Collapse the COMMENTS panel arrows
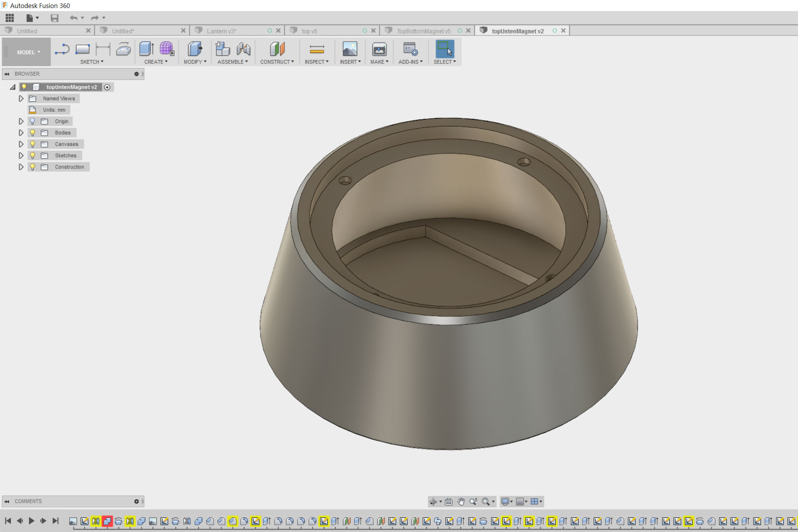This screenshot has width=798, height=532. pyautogui.click(x=7, y=502)
